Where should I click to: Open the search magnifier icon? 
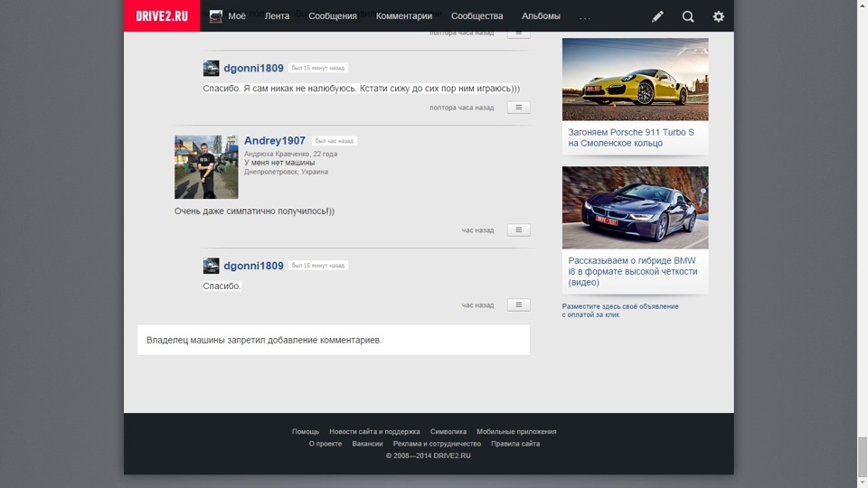point(687,16)
